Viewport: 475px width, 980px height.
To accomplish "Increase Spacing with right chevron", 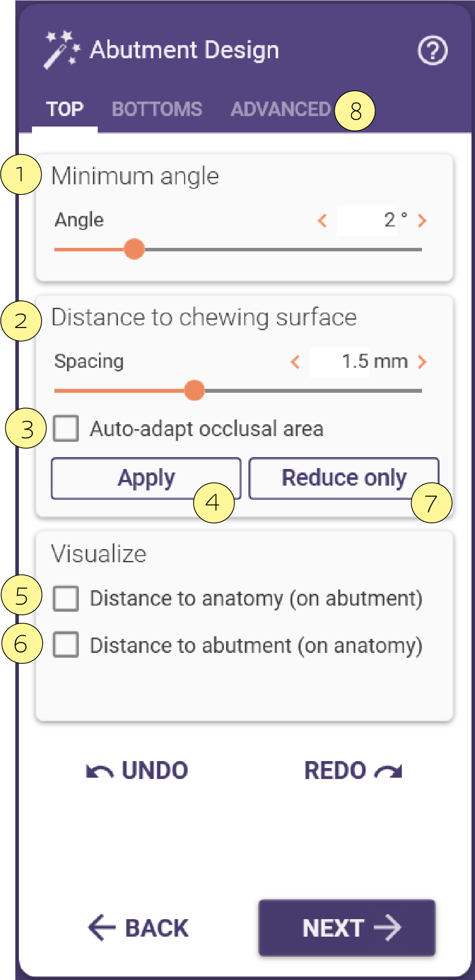I will pyautogui.click(x=422, y=362).
